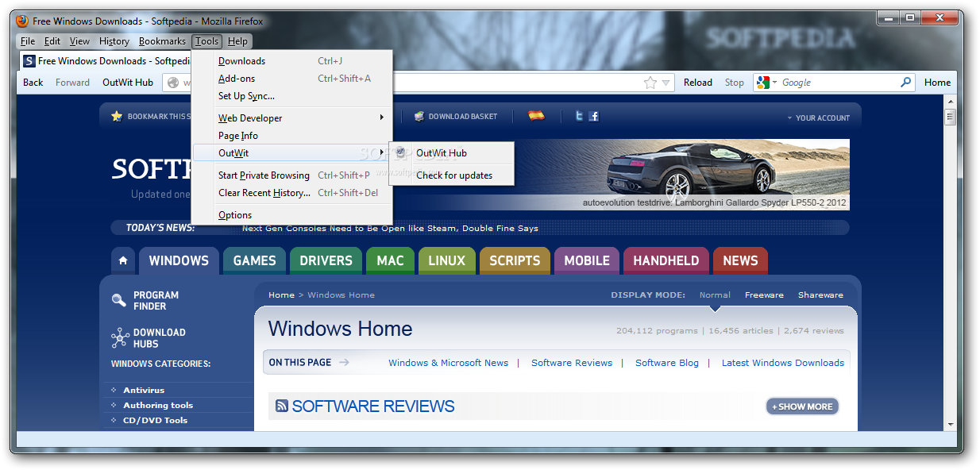This screenshot has width=980, height=470.
Task: Click the Firefox logo in the title bar
Action: 22,21
